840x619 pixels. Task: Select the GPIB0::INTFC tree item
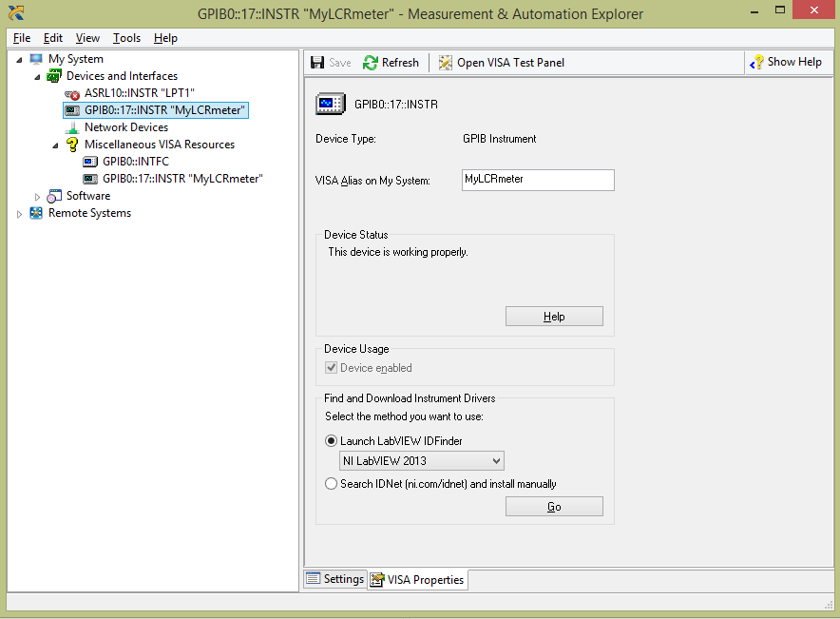click(136, 162)
